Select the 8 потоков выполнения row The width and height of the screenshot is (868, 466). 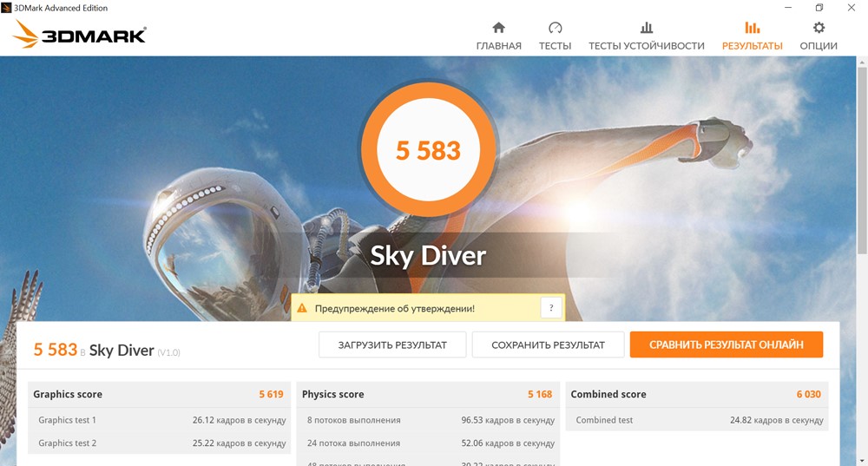pyautogui.click(x=428, y=420)
